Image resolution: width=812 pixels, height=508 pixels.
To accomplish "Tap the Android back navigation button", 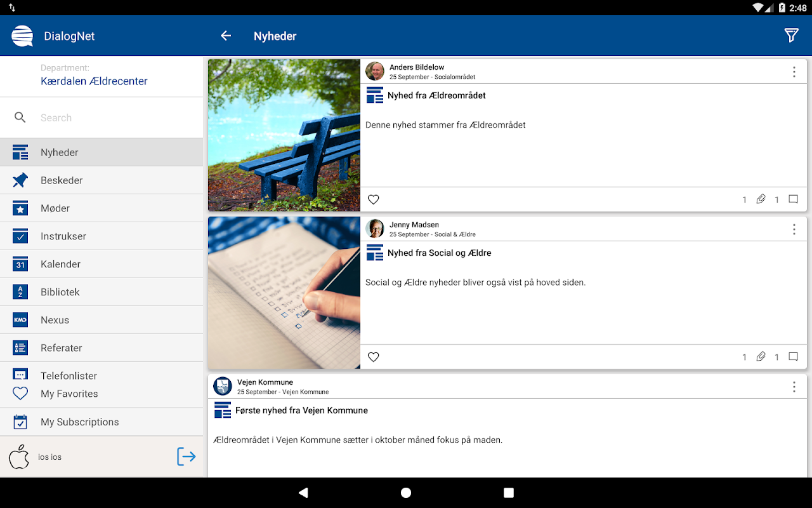I will click(303, 493).
